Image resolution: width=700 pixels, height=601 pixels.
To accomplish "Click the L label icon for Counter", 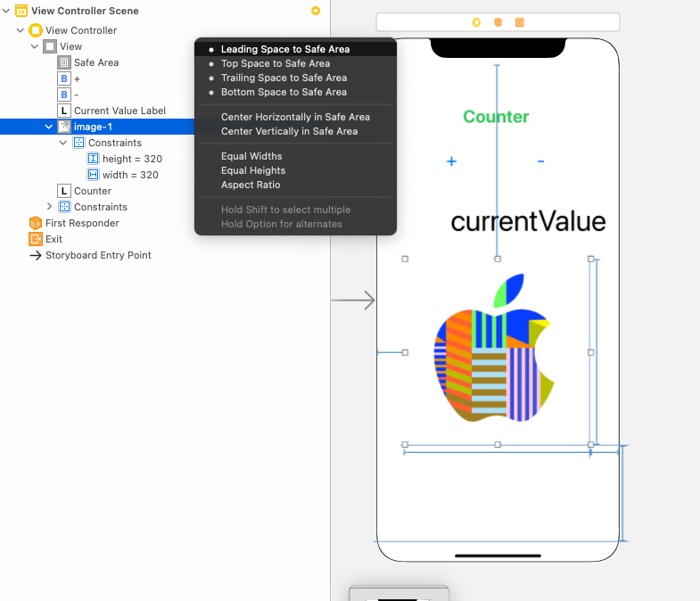I will pos(64,191).
